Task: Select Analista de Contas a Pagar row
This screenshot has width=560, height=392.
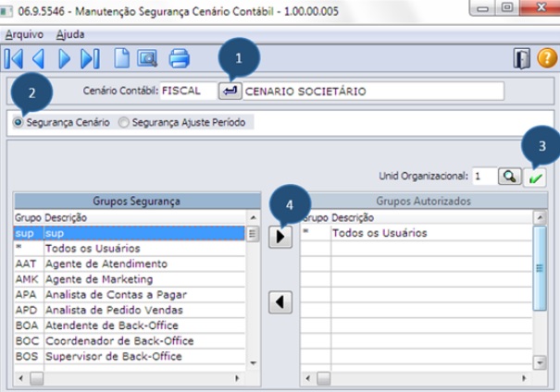Action: click(130, 295)
